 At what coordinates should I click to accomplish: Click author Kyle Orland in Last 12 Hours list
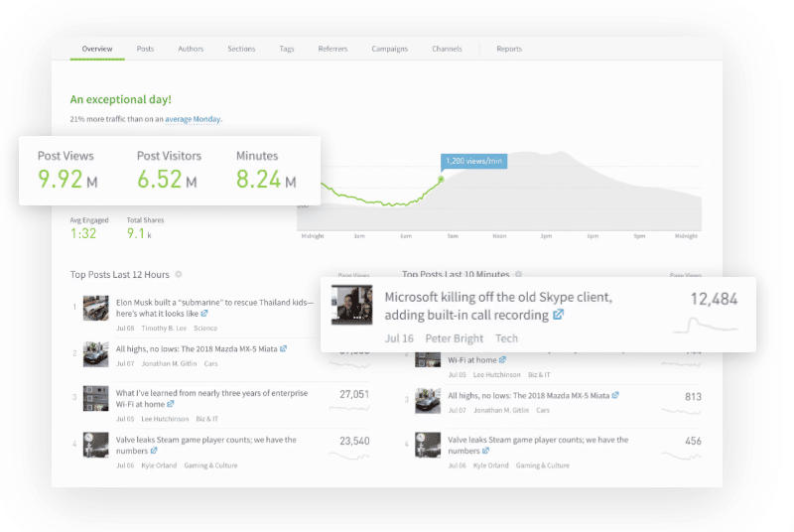tap(159, 465)
